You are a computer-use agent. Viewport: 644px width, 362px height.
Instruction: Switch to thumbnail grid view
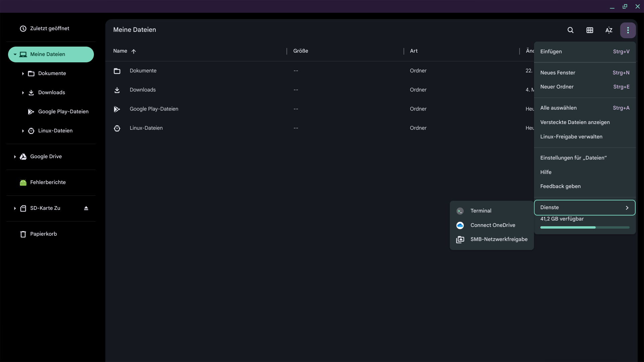click(590, 30)
